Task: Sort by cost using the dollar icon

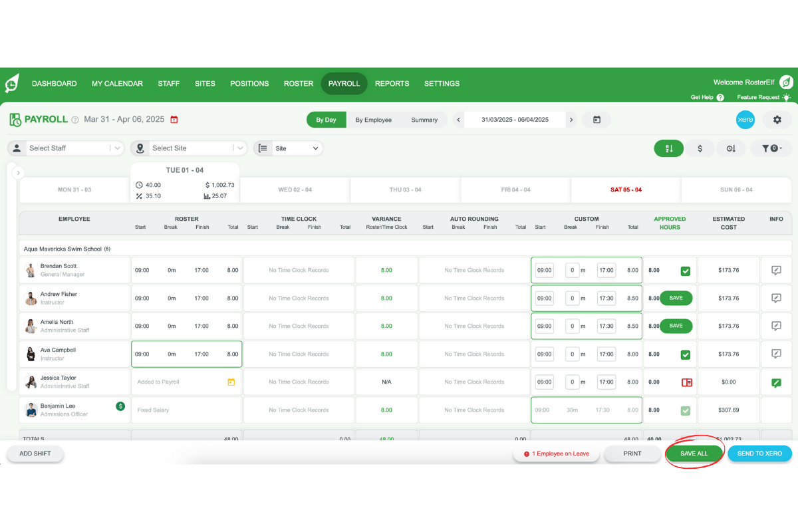Action: (700, 148)
